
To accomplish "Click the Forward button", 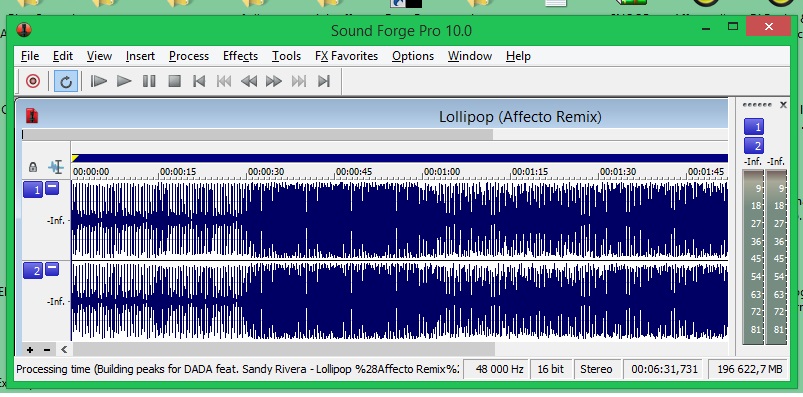I will coord(274,81).
